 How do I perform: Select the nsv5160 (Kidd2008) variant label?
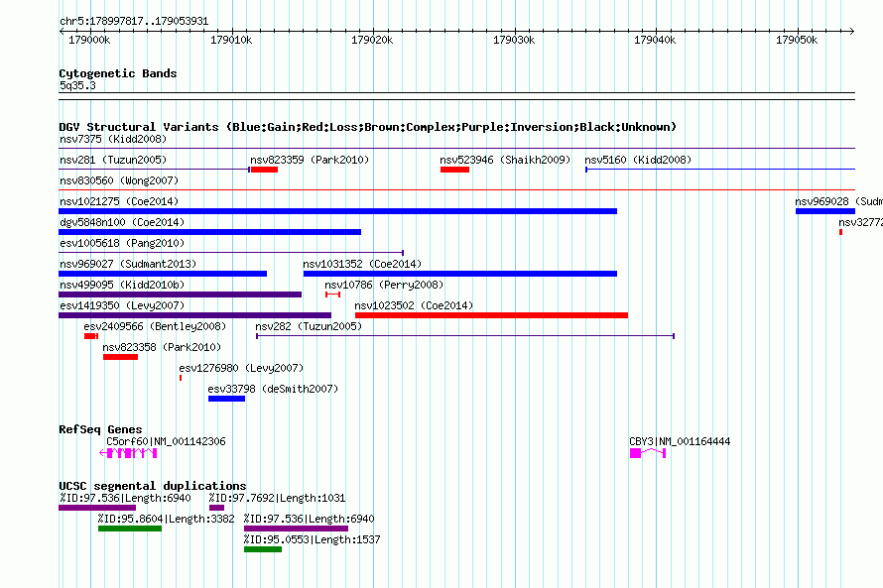pos(638,160)
